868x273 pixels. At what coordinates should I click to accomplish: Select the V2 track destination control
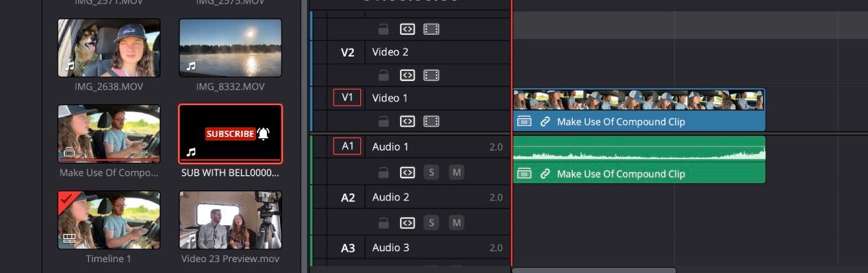pyautogui.click(x=348, y=52)
